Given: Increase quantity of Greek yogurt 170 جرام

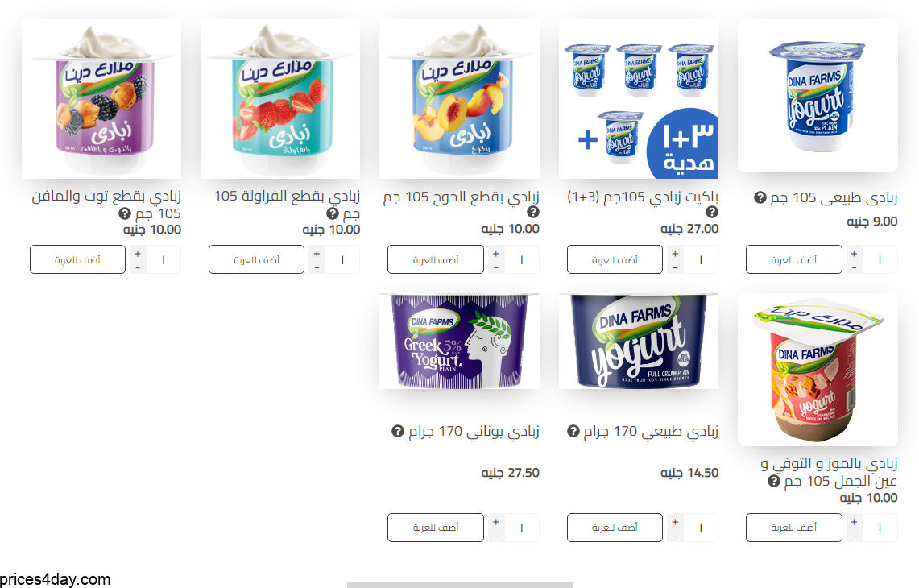Looking at the screenshot, I should 496,522.
